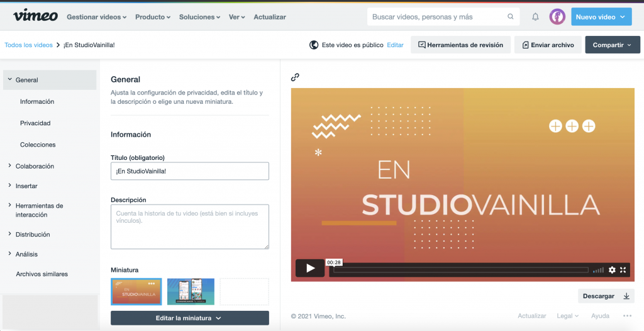The image size is (644, 331).
Task: Click breadcrumb ¡En StudioVainilla! text
Action: point(89,45)
